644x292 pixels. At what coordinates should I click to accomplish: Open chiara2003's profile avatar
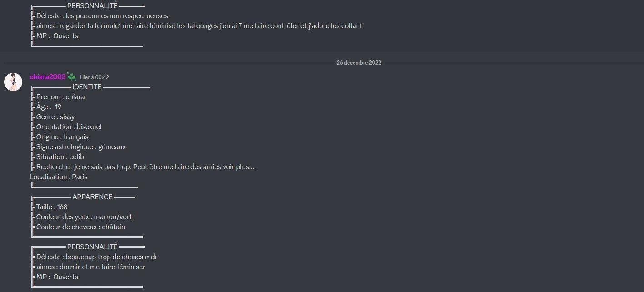13,82
